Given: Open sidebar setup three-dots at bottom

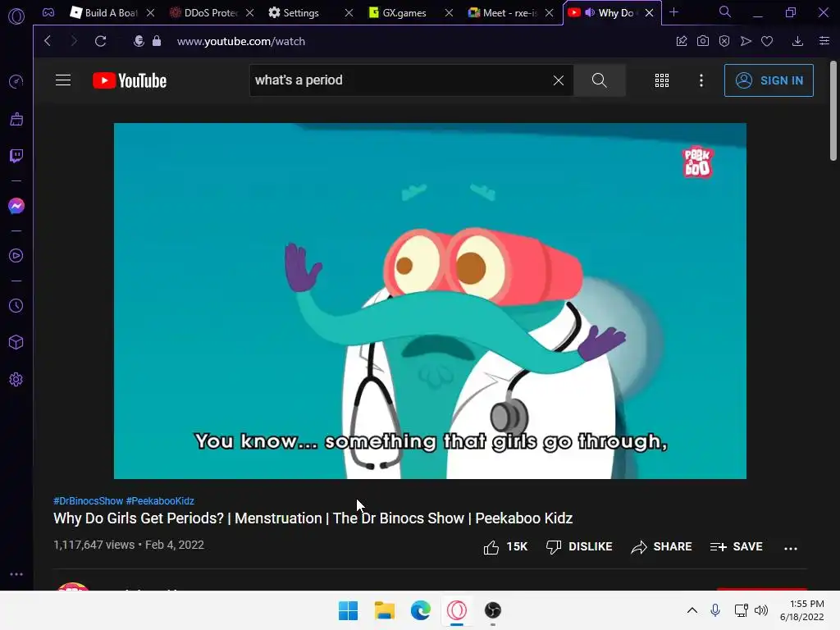Looking at the screenshot, I should (16, 573).
